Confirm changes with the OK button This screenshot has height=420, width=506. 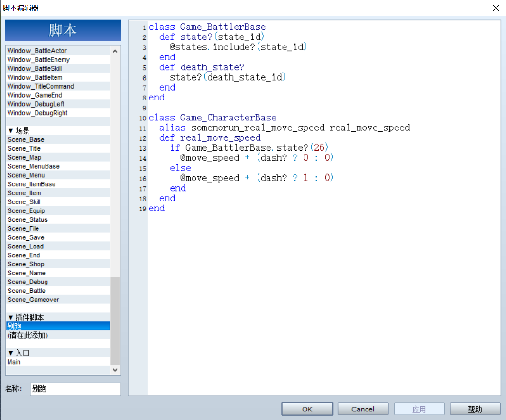click(x=307, y=409)
